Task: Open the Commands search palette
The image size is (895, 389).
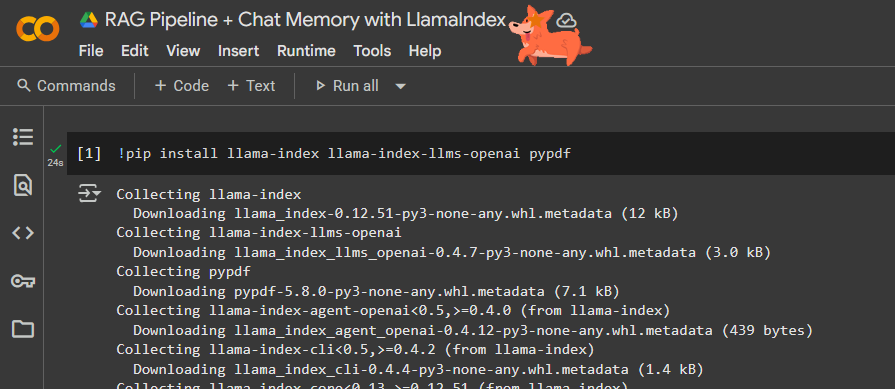Action: point(66,86)
